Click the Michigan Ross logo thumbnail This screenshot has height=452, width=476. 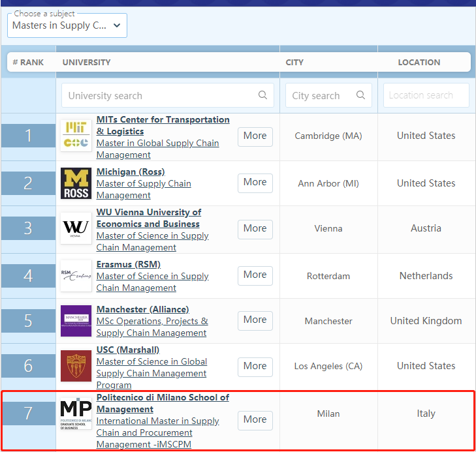tap(76, 183)
